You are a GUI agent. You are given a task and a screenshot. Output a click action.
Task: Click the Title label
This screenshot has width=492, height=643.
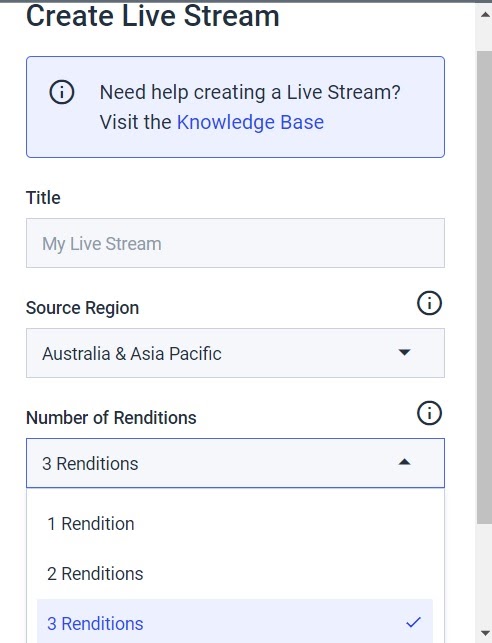tap(43, 198)
